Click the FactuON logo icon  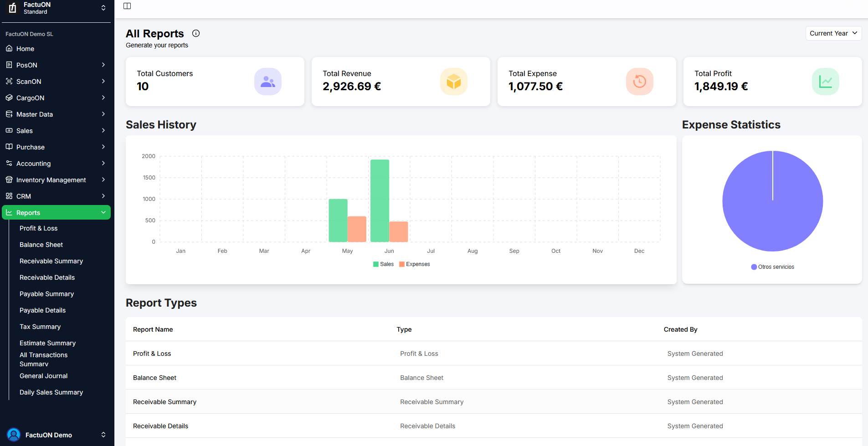(x=13, y=8)
